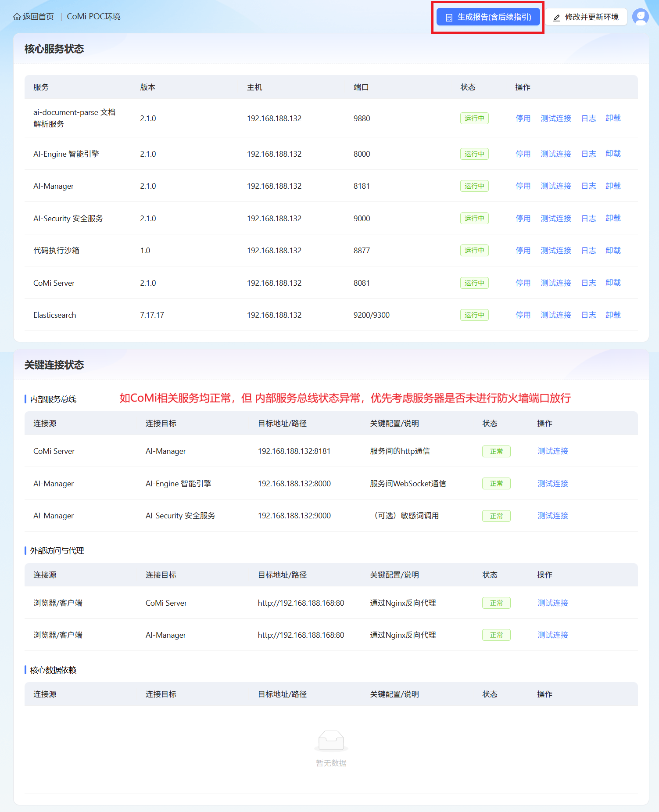The image size is (659, 812).
Task: Click 停用 for AI-Engine 智能引擎 service
Action: 523,154
